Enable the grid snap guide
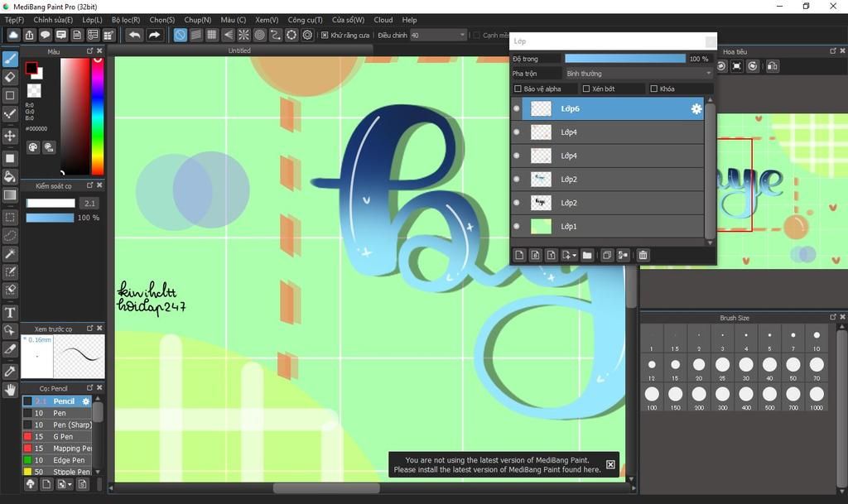 [x=212, y=35]
